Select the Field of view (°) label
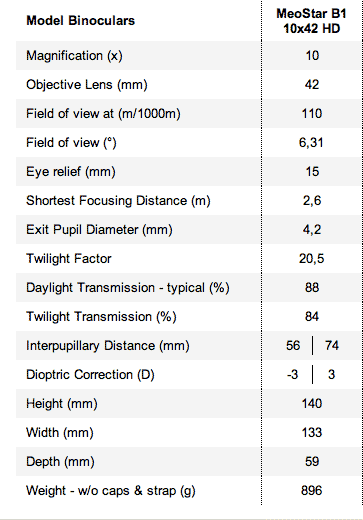Viewport: 363px width, 520px height. pyautogui.click(x=71, y=143)
